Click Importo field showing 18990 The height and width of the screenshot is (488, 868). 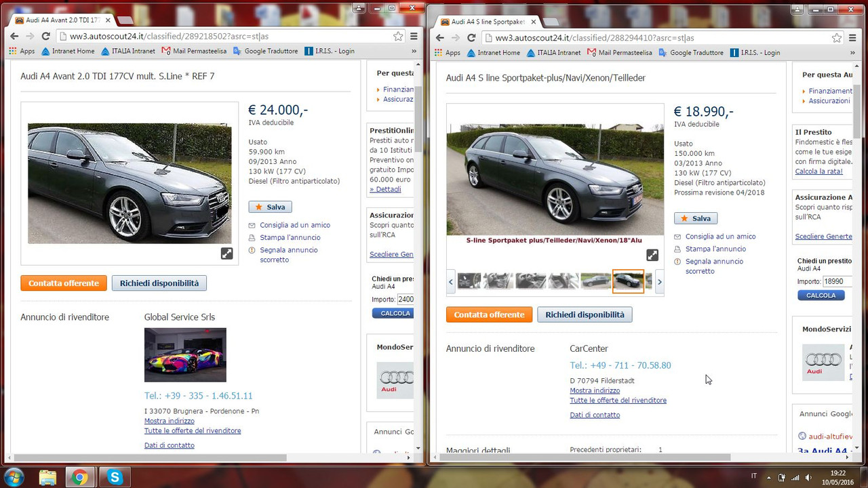838,281
